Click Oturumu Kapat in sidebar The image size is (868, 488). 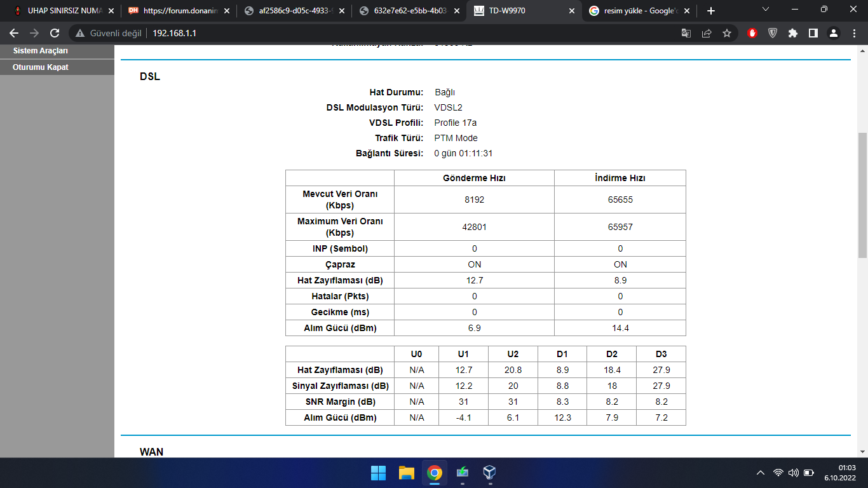41,67
